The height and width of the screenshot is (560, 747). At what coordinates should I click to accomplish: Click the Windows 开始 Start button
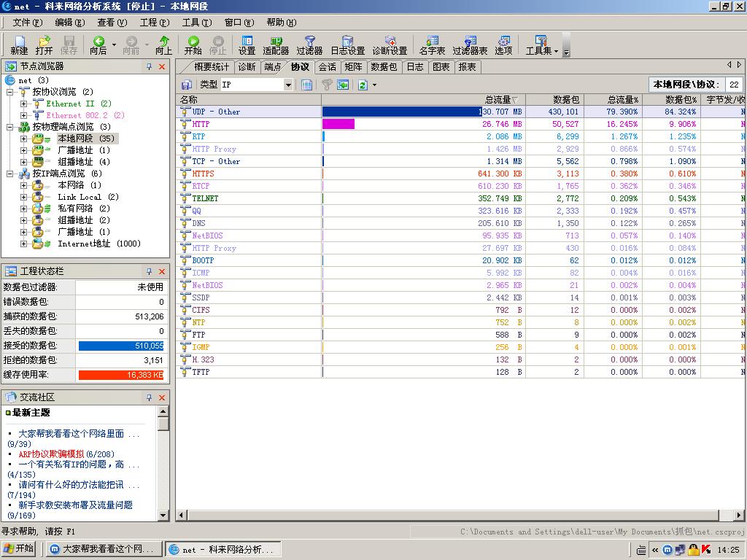click(x=20, y=549)
